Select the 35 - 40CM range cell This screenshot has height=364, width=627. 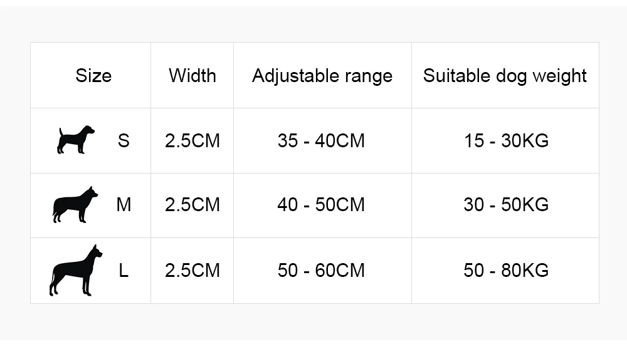click(x=321, y=140)
